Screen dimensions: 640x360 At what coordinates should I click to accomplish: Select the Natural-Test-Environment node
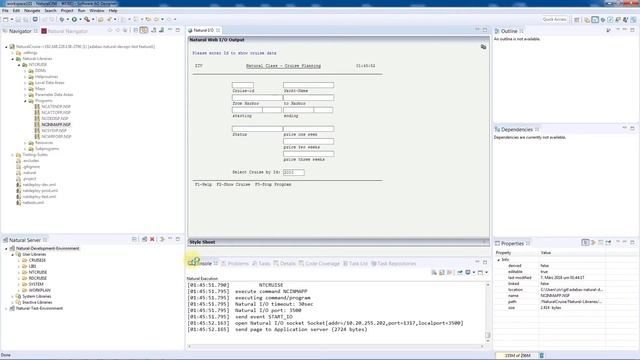click(39, 309)
